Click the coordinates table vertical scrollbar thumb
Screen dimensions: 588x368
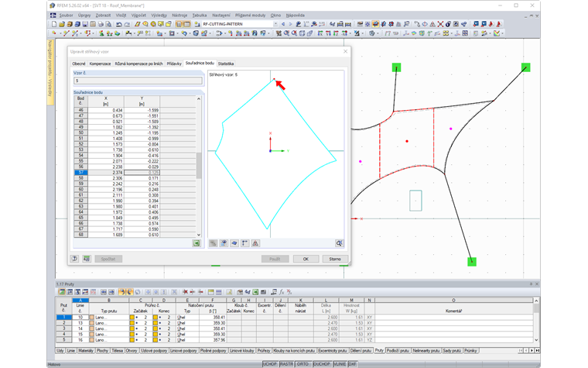(199, 165)
